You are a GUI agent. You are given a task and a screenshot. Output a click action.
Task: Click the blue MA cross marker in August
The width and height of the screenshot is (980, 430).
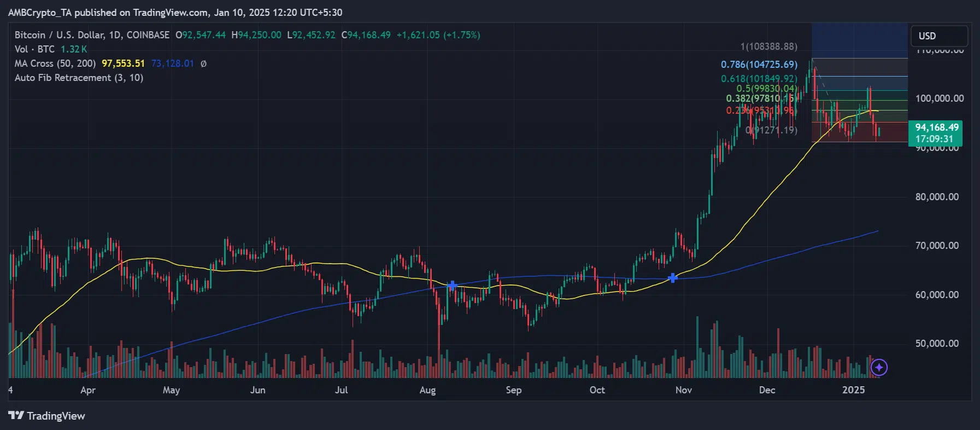click(452, 286)
